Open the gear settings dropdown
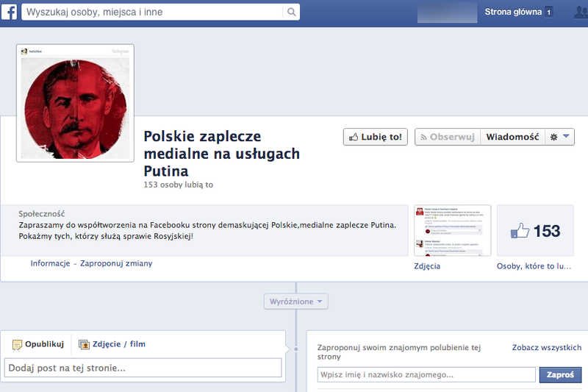The height and width of the screenshot is (392, 588). (x=559, y=137)
